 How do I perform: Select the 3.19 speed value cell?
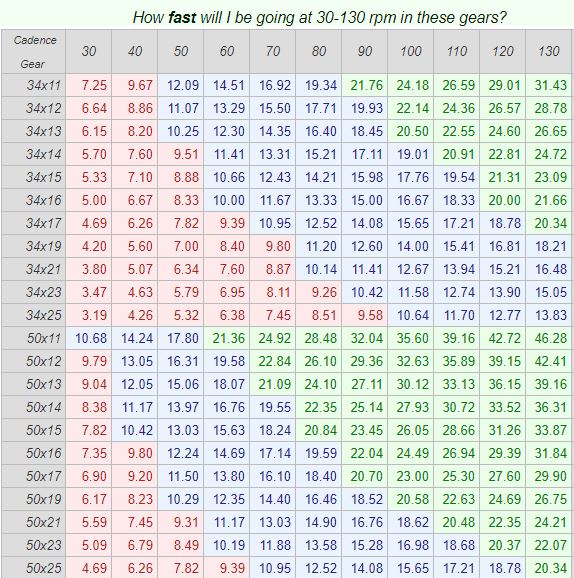(x=88, y=315)
